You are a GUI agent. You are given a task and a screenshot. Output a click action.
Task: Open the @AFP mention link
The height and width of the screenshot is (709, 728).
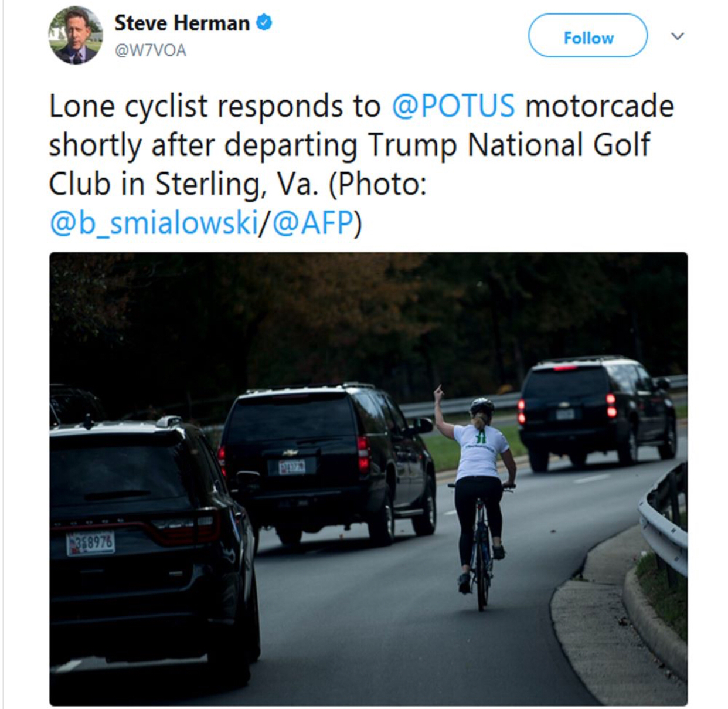coord(313,223)
